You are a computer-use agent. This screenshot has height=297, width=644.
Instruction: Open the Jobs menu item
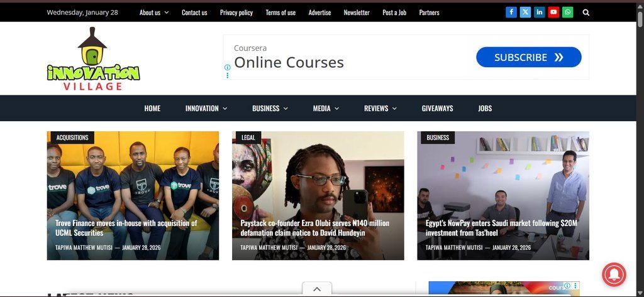485,108
